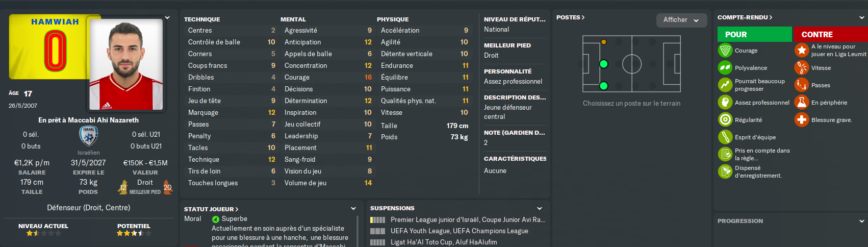The height and width of the screenshot is (247, 868).
Task: Click the Blessure grave red cross icon
Action: click(x=801, y=120)
